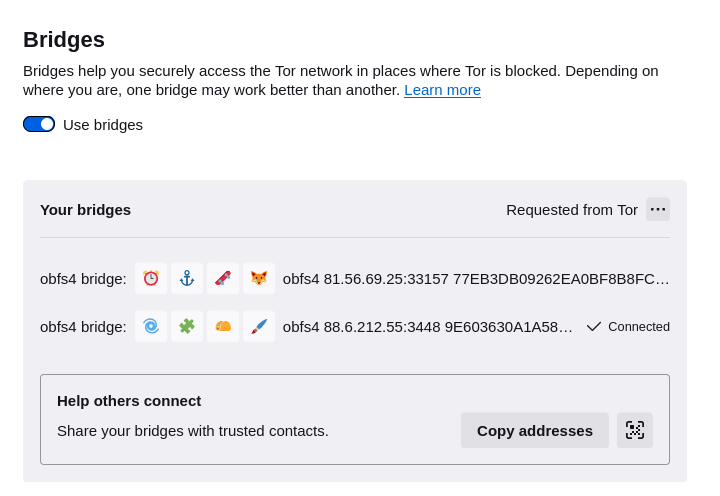Screen dimensions: 720x496
Task: Click the green puzzle piece emoji
Action: point(187,327)
